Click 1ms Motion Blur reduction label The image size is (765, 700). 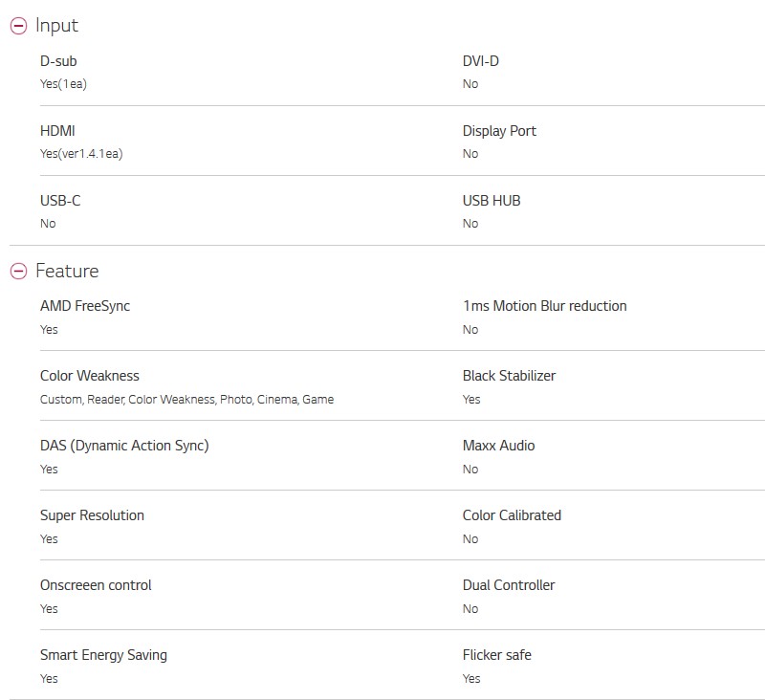click(544, 306)
